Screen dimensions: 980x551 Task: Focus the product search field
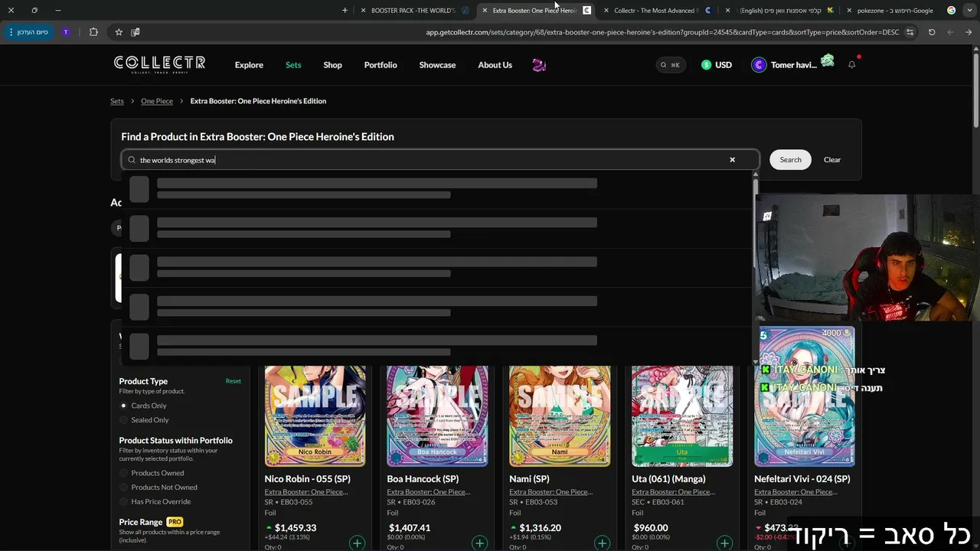pos(440,160)
